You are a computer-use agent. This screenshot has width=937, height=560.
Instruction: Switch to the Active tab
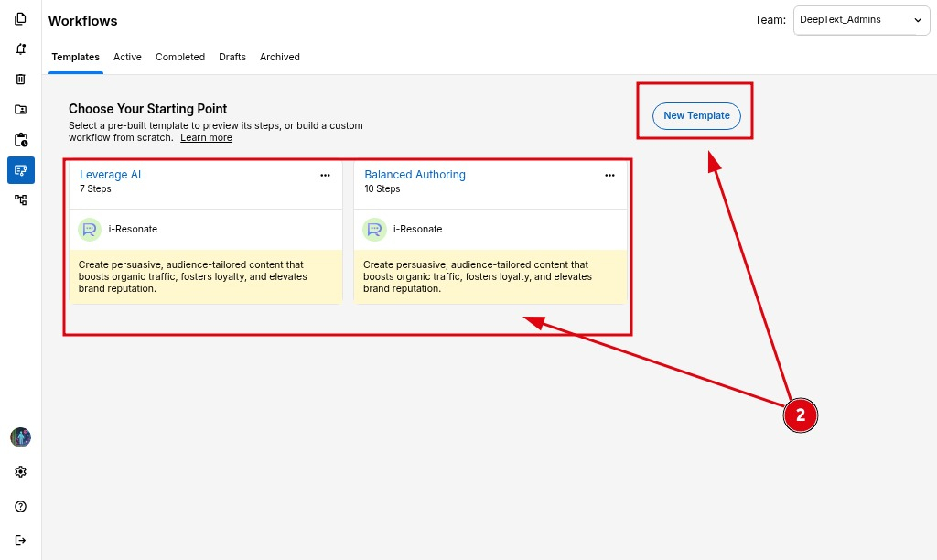click(127, 57)
